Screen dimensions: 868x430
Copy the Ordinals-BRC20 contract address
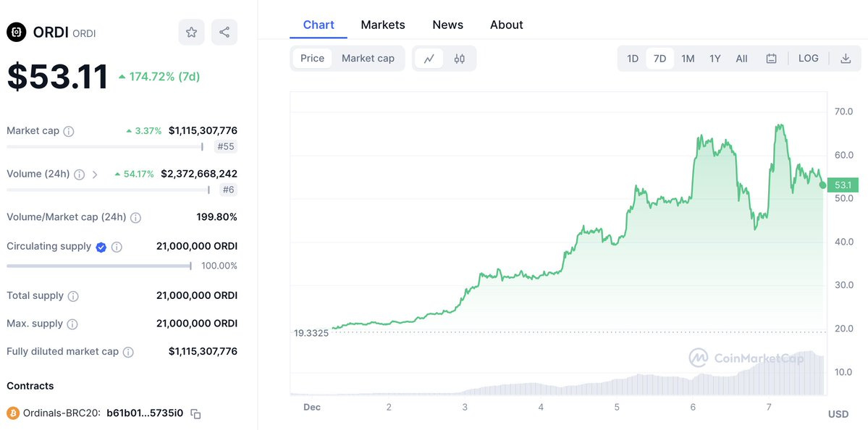point(195,413)
